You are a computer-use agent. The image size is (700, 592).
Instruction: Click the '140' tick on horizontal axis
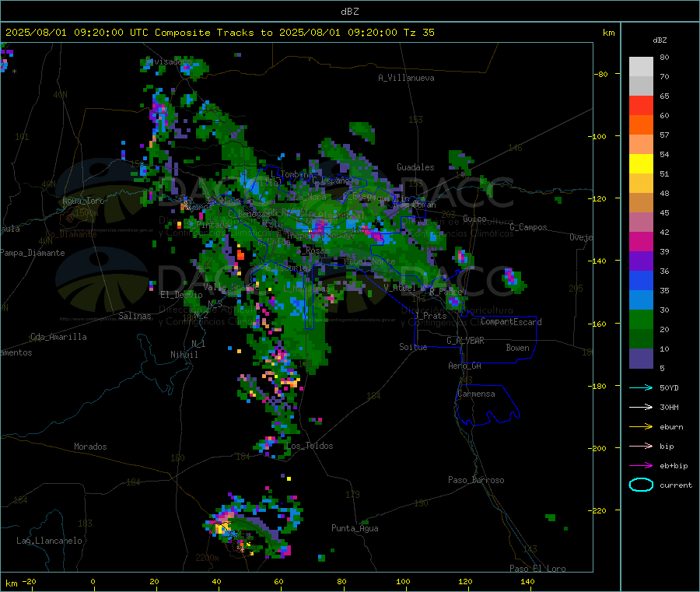[x=527, y=581]
